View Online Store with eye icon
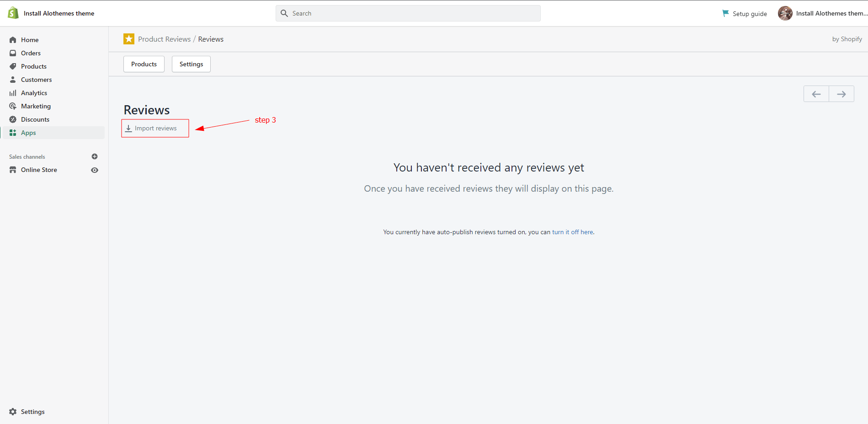This screenshot has width=868, height=424. 95,170
